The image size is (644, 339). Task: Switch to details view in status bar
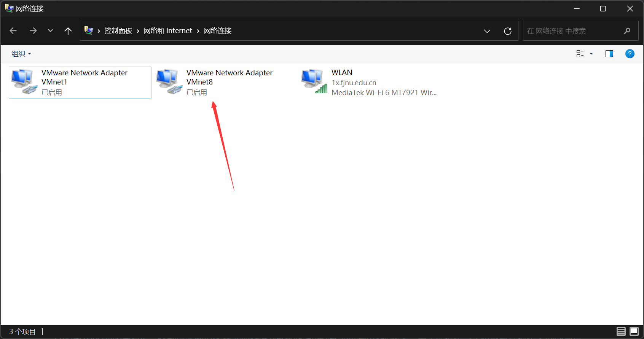click(621, 331)
